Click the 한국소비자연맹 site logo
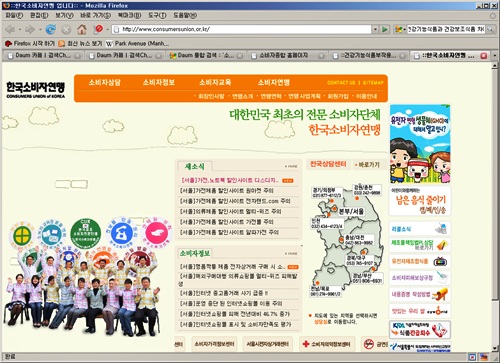Viewport: 500px width, 363px height. [35, 90]
